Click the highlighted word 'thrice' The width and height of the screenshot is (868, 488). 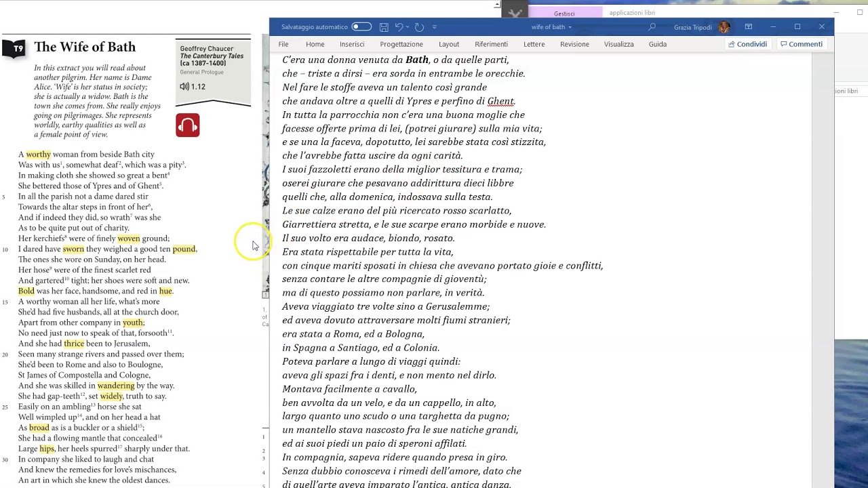[x=74, y=344]
